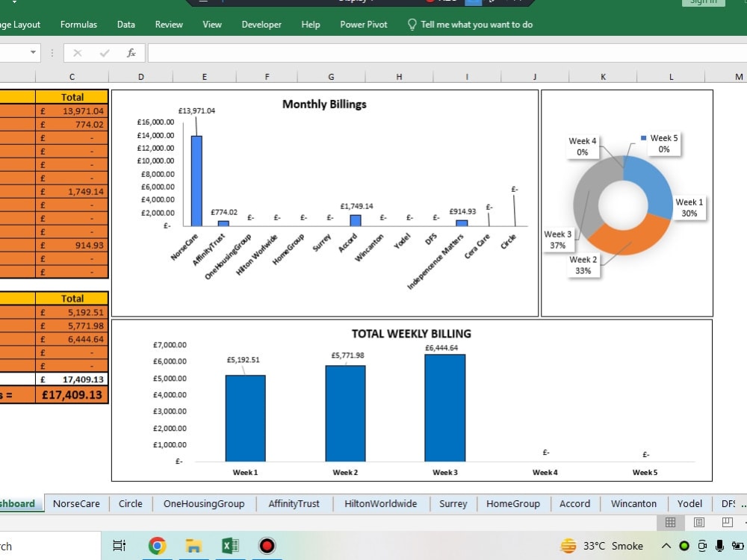
Task: Select the cell showing 1,749.14
Action: 72,191
